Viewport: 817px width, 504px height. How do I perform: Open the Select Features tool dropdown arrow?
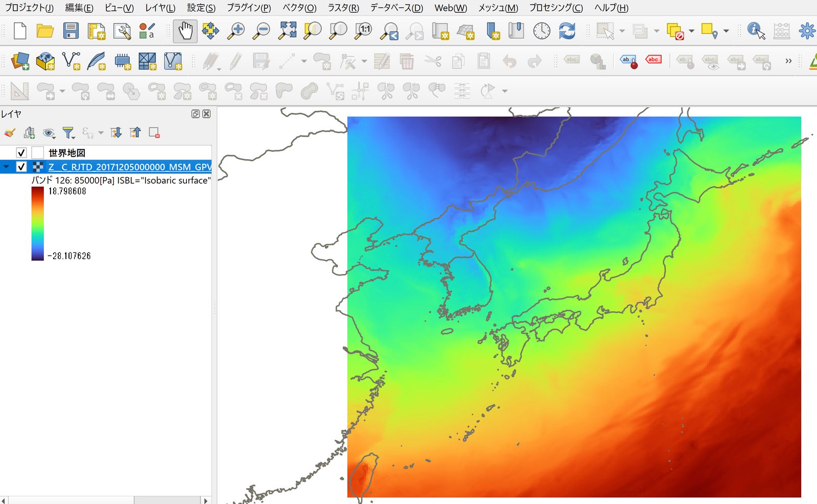pyautogui.click(x=622, y=31)
